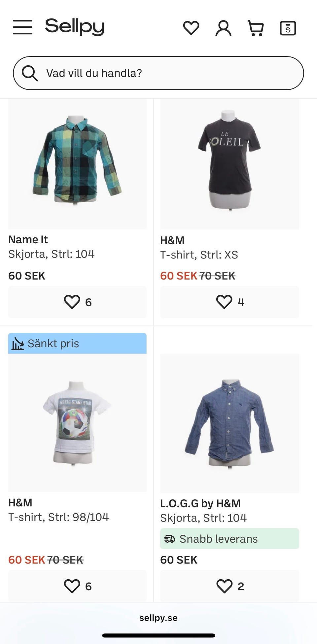This screenshot has height=644, width=317.
Task: Open the hamburger navigation menu
Action: 22,27
